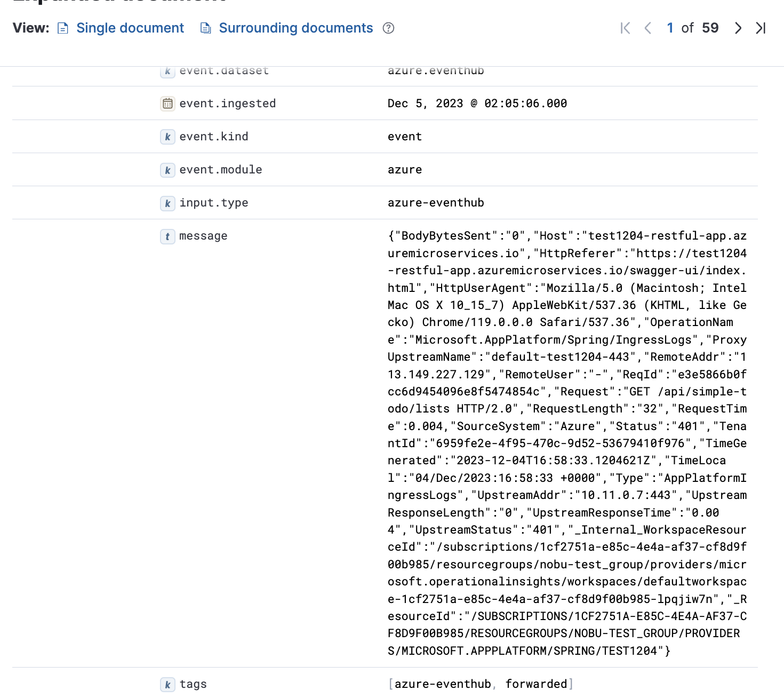
Task: Click the help icon after Surrounding documents
Action: coord(389,28)
